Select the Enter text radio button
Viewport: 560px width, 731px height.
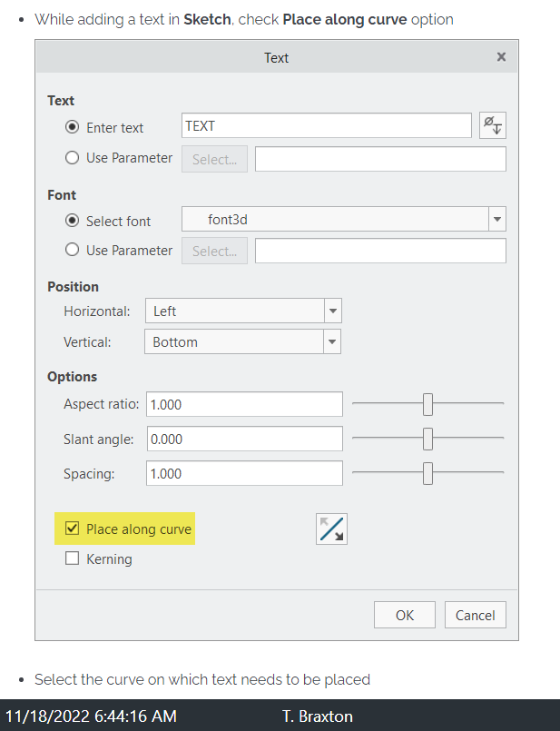click(72, 127)
